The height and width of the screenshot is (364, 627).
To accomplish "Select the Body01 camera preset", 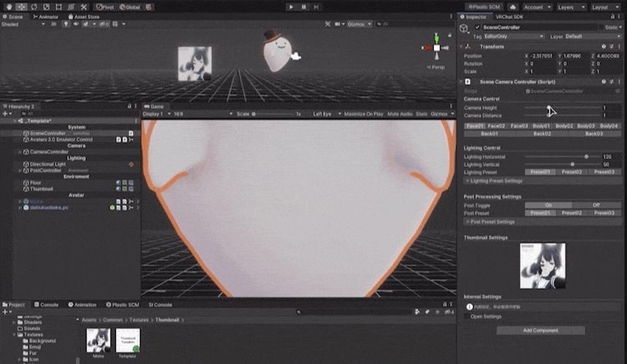I will 541,126.
